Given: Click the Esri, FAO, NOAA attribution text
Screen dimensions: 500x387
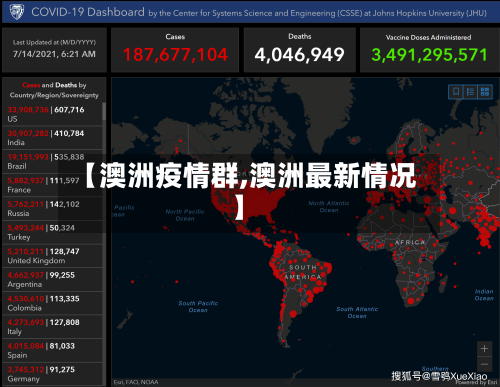Looking at the screenshot, I should 136,382.
